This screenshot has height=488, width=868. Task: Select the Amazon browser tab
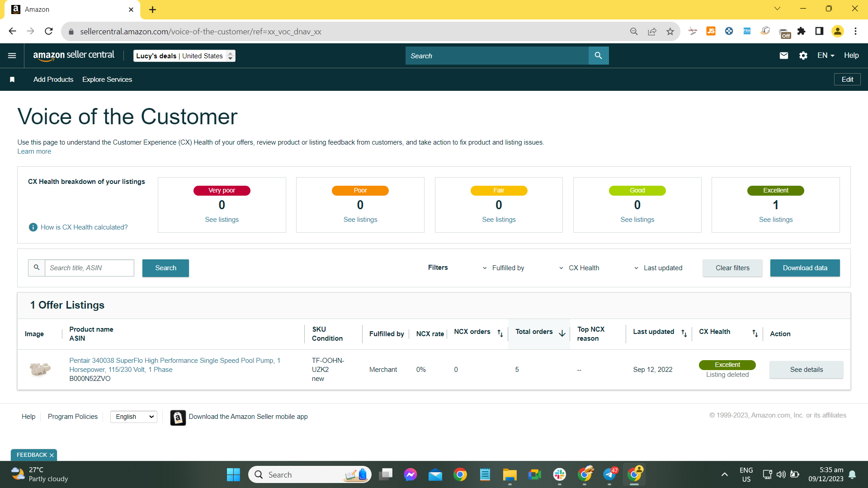tap(72, 9)
